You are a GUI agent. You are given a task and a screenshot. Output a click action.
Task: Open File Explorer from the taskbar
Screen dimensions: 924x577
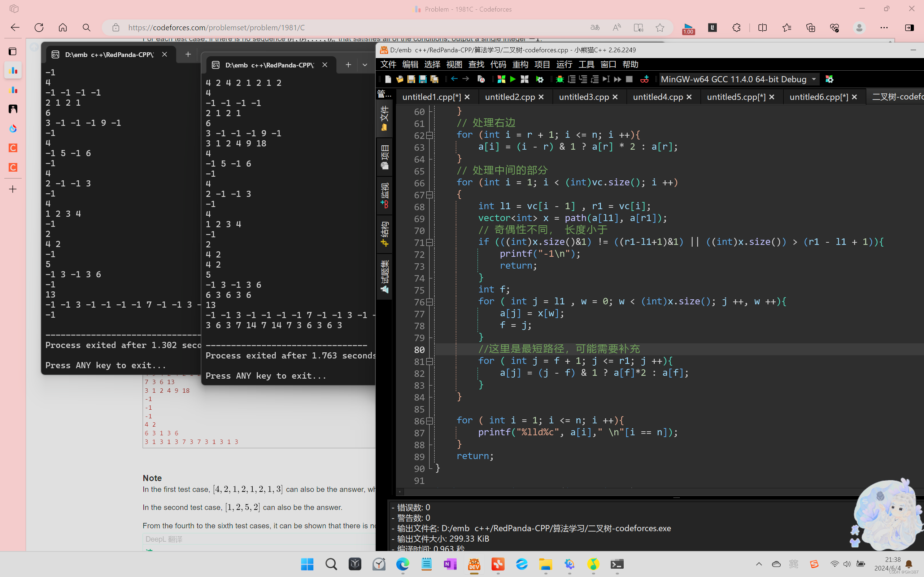(545, 564)
